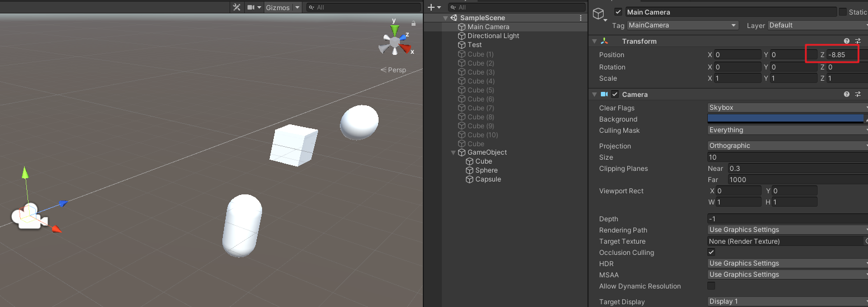Viewport: 868px width, 307px height.
Task: Open the Clear Flags Skybox dropdown
Action: (x=787, y=108)
